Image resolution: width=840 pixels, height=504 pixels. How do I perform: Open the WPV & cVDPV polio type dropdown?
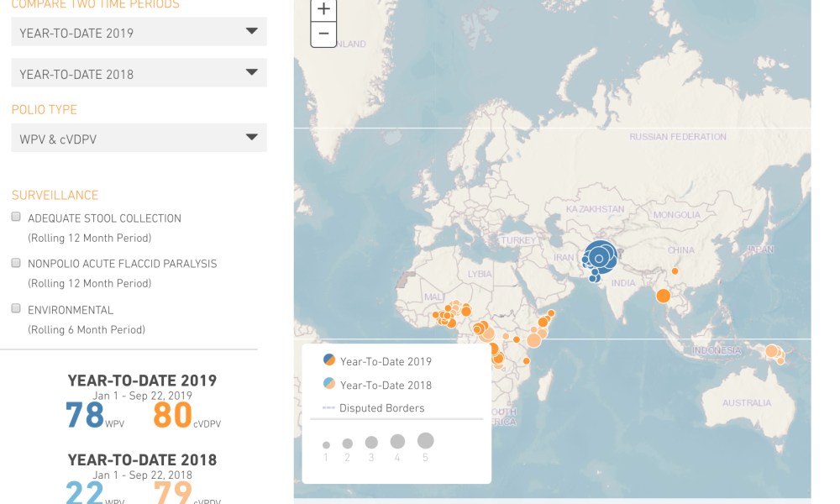click(x=139, y=139)
